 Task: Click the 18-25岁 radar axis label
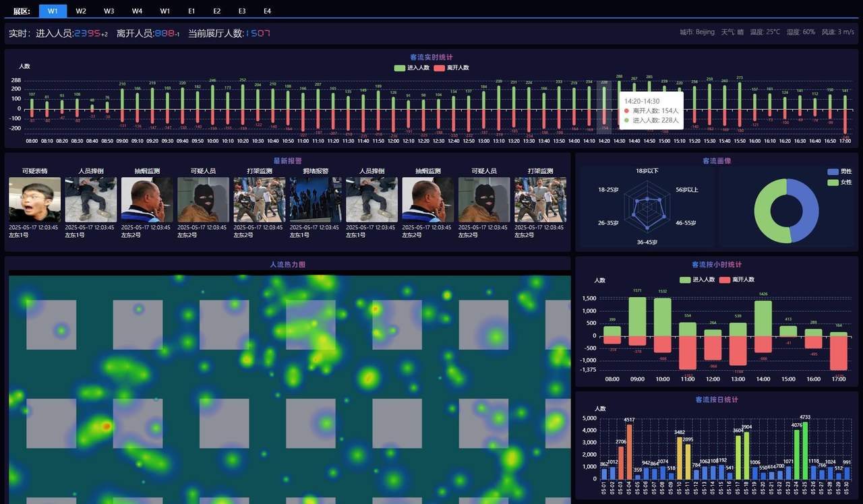tap(608, 190)
